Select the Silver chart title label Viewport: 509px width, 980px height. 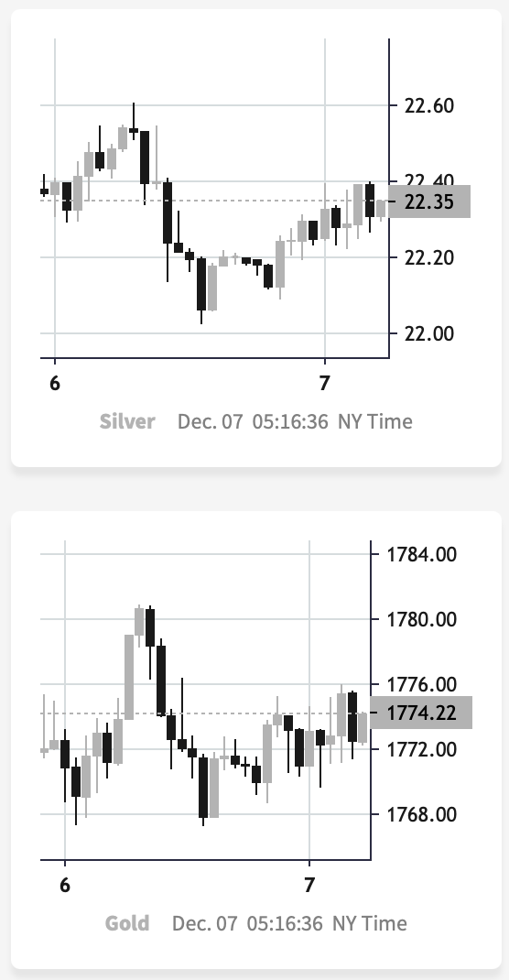tap(126, 421)
